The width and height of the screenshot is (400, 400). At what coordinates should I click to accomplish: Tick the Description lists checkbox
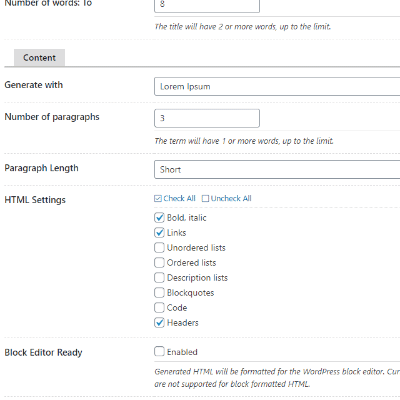coord(159,278)
